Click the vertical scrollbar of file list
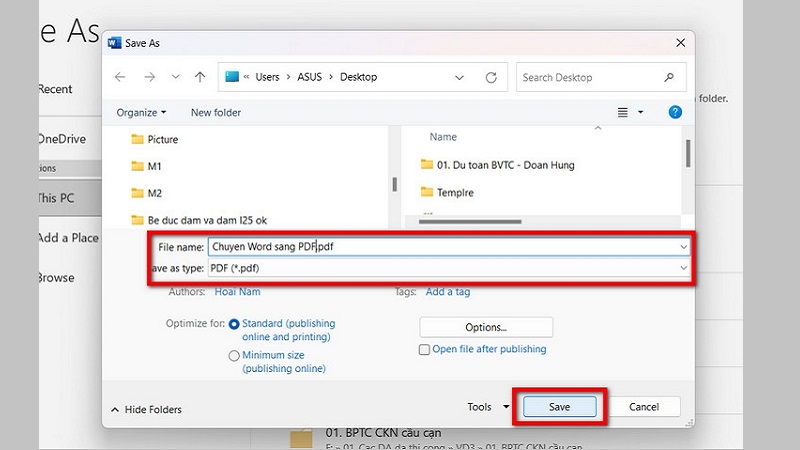 tap(688, 154)
